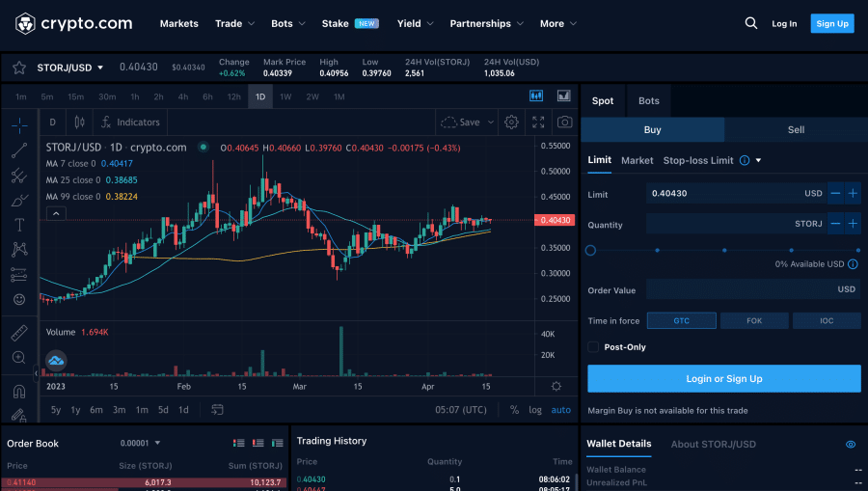Set chart range to 5y
Screen dimensions: 868x491
56,410
